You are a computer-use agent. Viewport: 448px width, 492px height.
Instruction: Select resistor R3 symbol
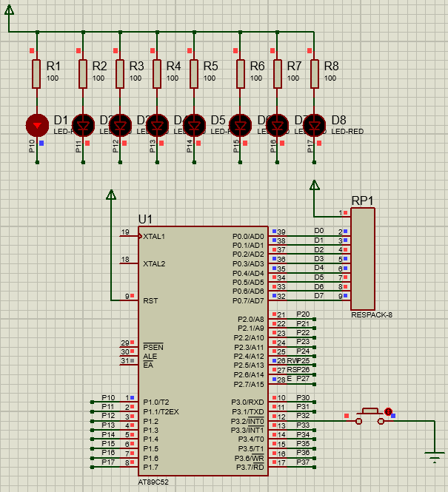[x=120, y=74]
